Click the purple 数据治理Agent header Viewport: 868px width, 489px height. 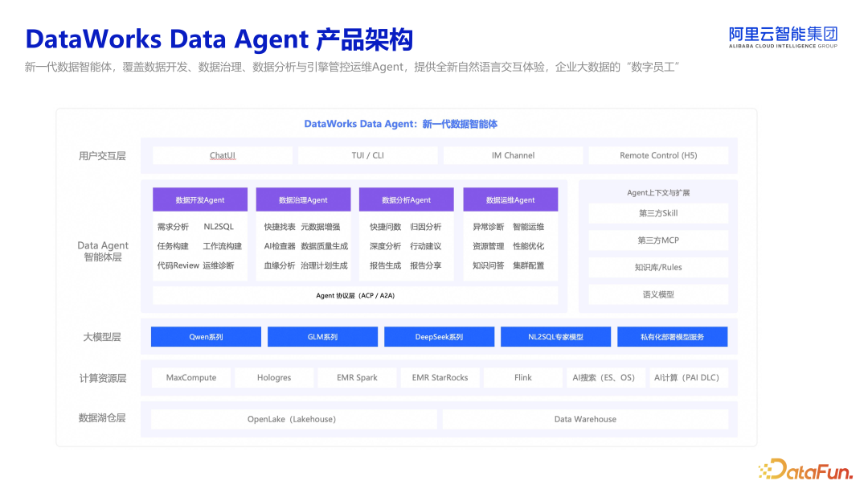[303, 200]
